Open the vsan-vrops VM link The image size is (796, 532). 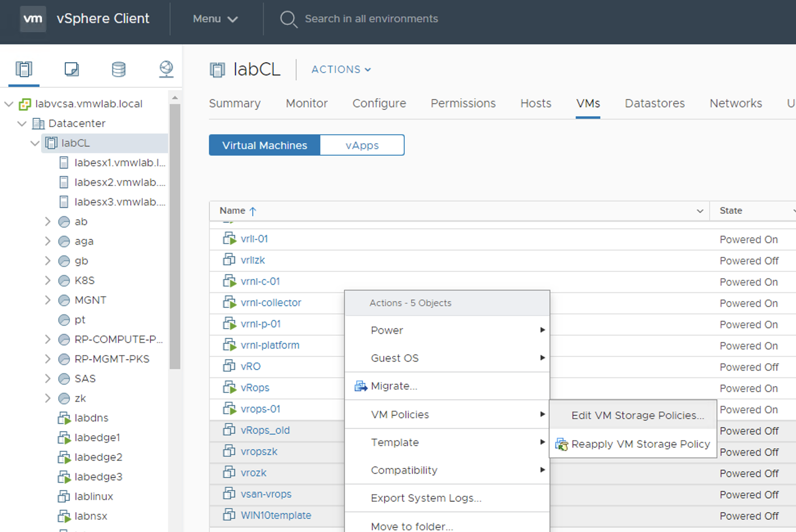click(266, 494)
